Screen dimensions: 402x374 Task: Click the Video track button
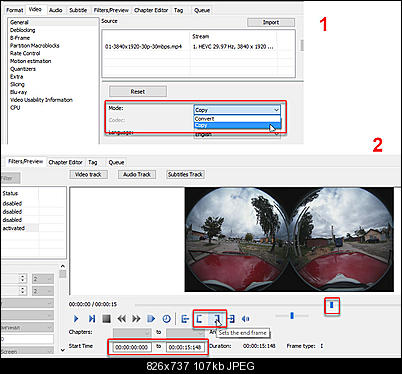[x=88, y=174]
